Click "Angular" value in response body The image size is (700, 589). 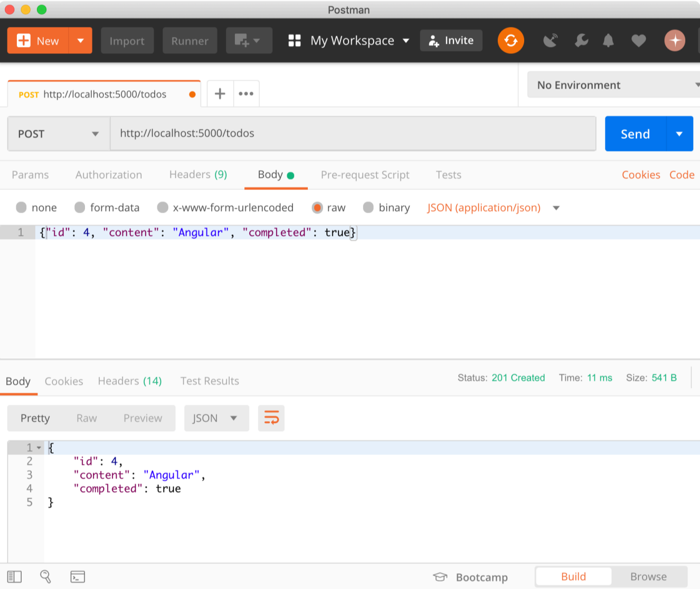[172, 475]
